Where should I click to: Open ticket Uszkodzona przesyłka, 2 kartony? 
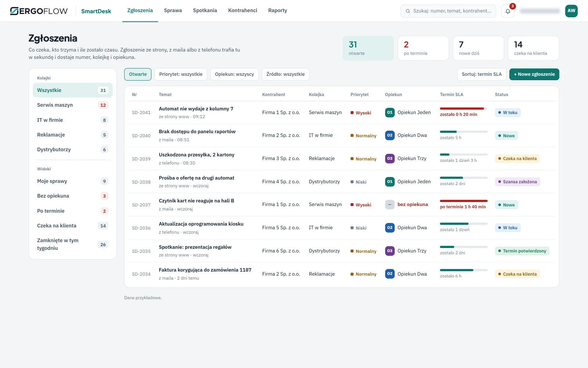[x=197, y=155]
